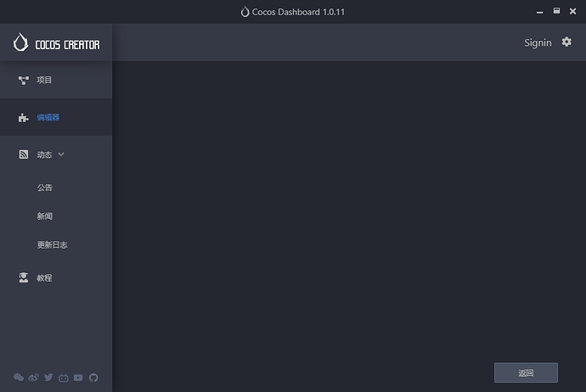The width and height of the screenshot is (586, 392).
Task: Maximize the Cocos Dashboard window
Action: [x=556, y=11]
